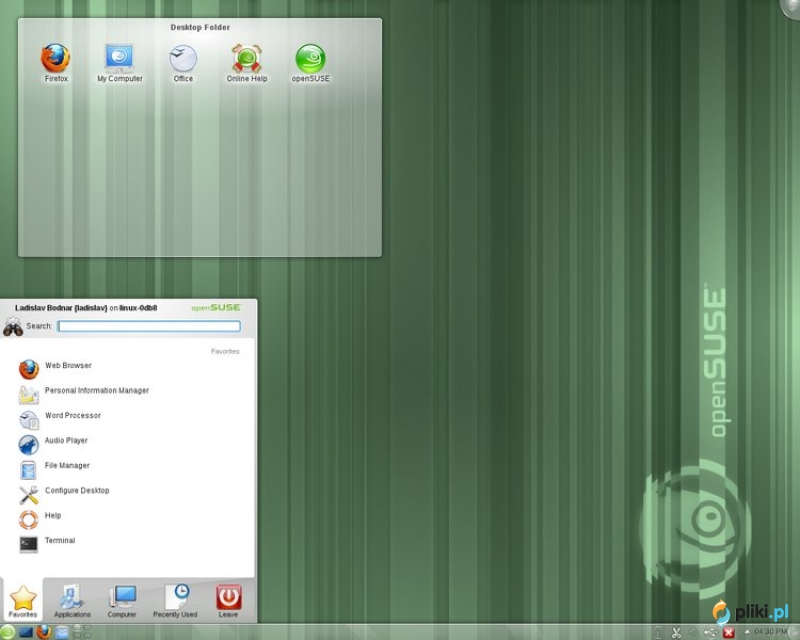This screenshot has height=640, width=800.
Task: Open file manager icon in taskbar
Action: 62,632
